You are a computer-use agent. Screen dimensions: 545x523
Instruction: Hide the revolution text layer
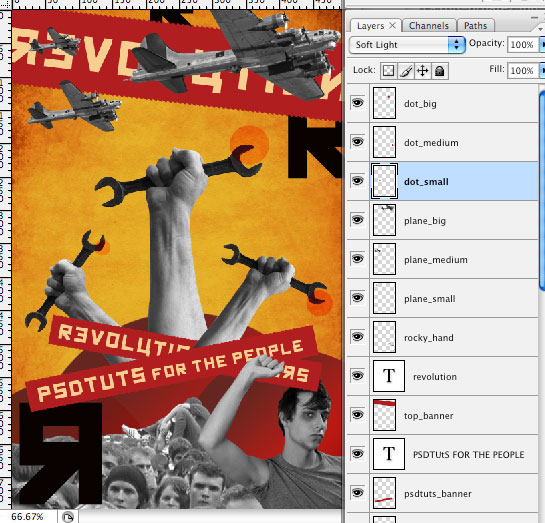pos(357,376)
